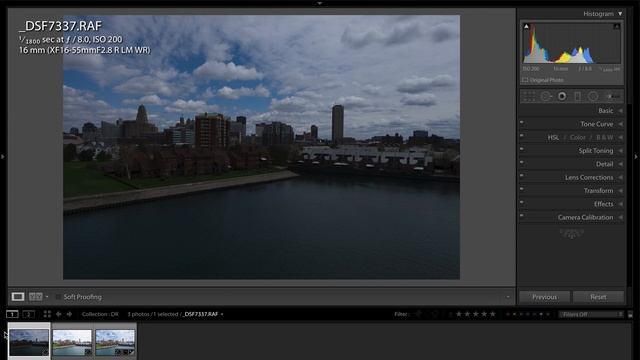Toggle HSL panel on/off switch

(522, 136)
